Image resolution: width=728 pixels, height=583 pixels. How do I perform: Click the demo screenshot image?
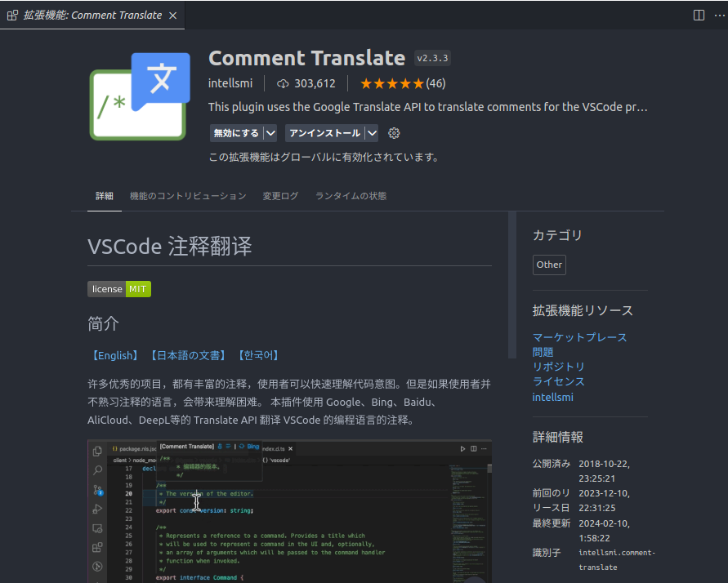290,511
